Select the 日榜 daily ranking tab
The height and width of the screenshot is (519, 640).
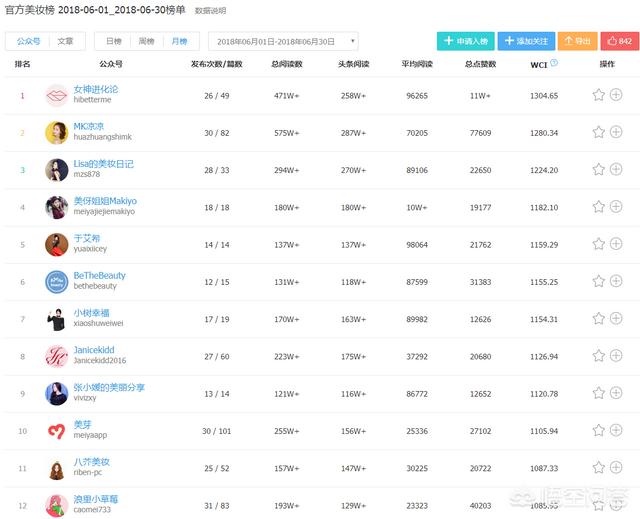113,41
